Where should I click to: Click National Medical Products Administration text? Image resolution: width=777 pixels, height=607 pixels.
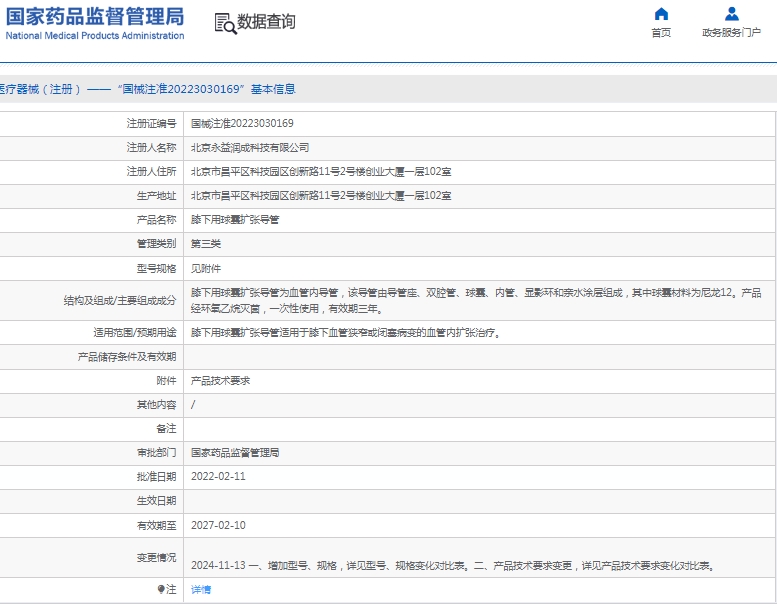[95, 36]
